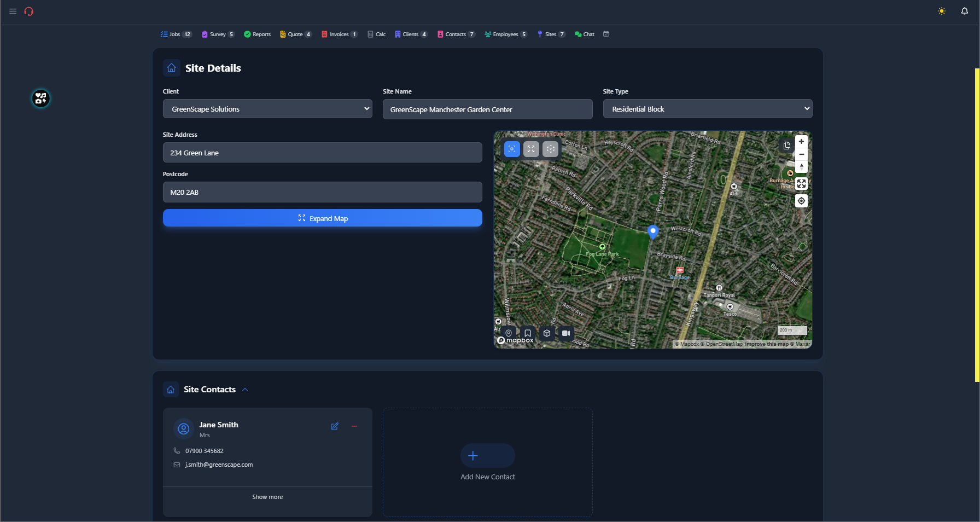Click the blue location pin on map

pyautogui.click(x=652, y=232)
